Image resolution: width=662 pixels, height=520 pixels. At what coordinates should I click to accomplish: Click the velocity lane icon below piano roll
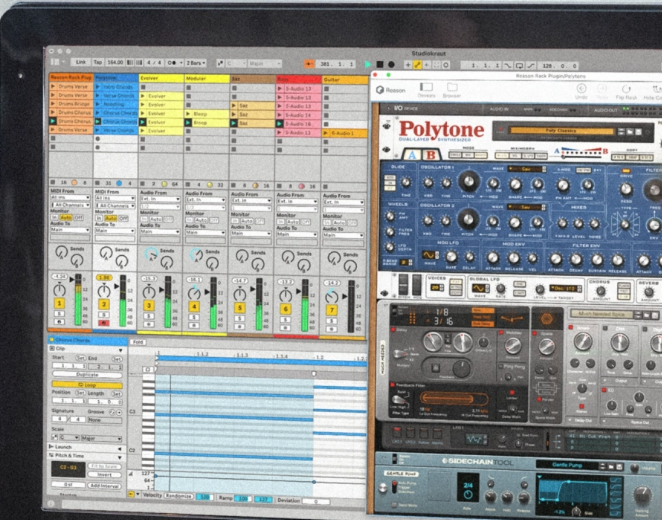pos(130,474)
